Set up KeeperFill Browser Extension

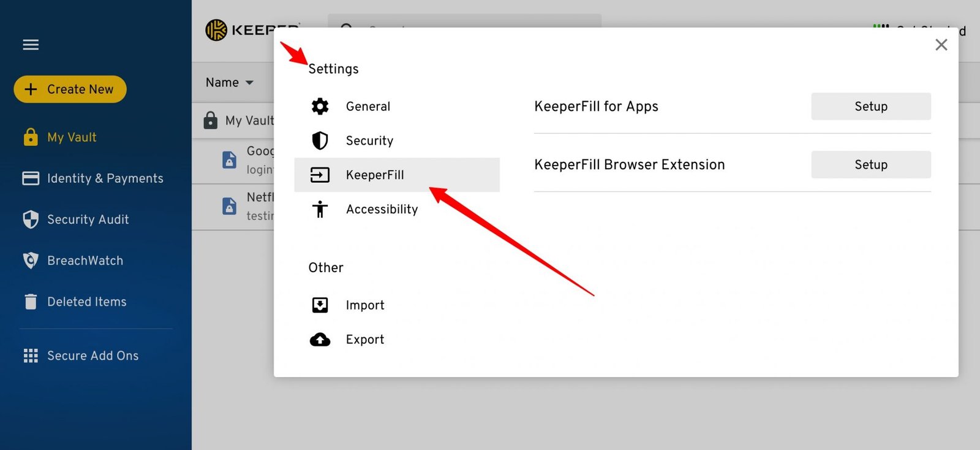870,164
